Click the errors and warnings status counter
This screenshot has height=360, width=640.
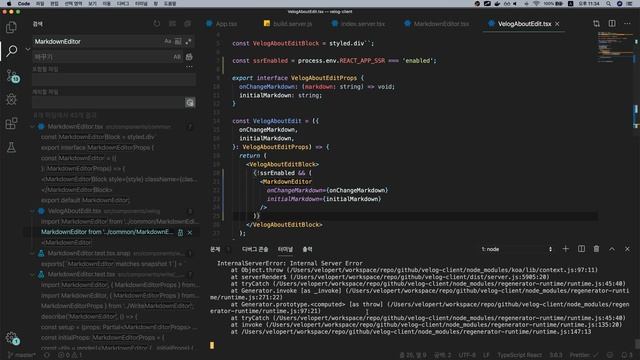pos(70,355)
